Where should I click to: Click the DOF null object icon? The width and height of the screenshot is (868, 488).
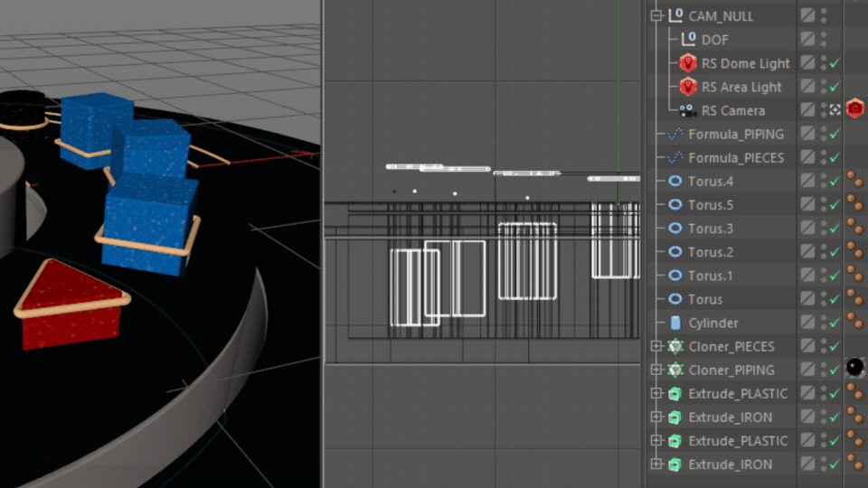click(688, 41)
